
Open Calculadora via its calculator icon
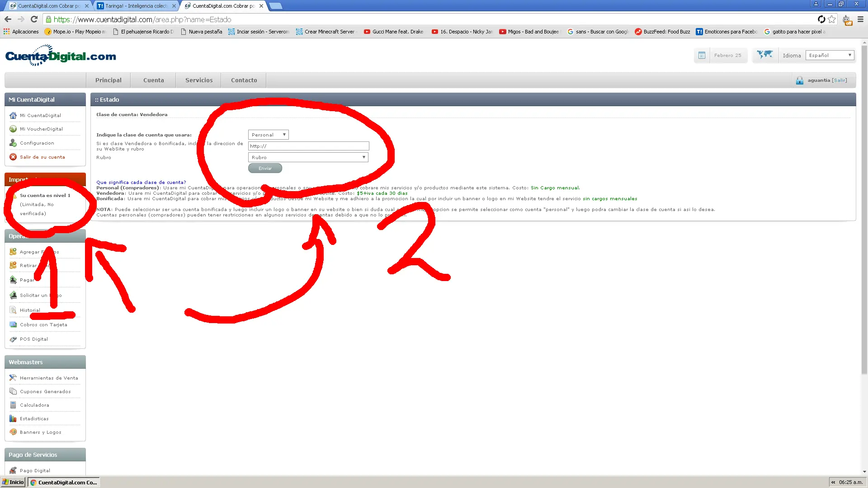(x=13, y=405)
